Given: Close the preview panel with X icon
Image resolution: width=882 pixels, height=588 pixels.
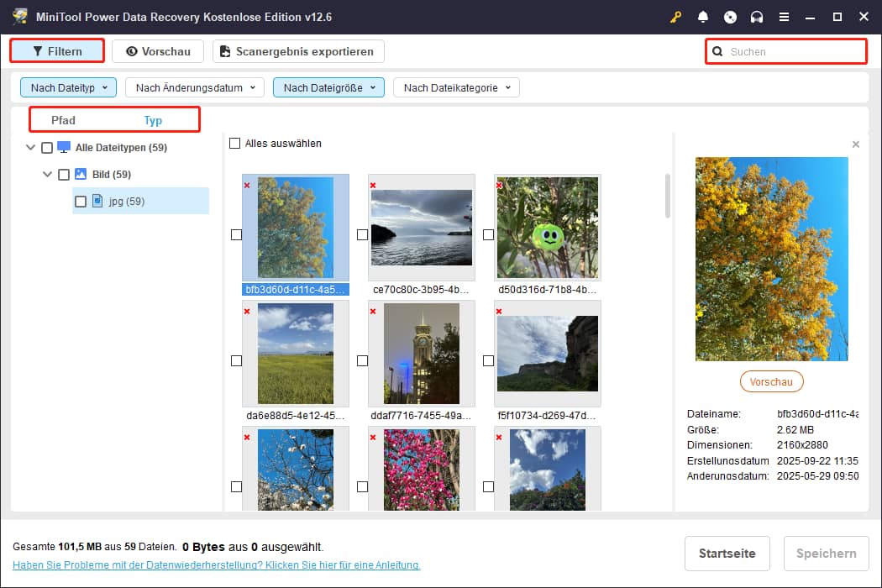Looking at the screenshot, I should pyautogui.click(x=855, y=144).
